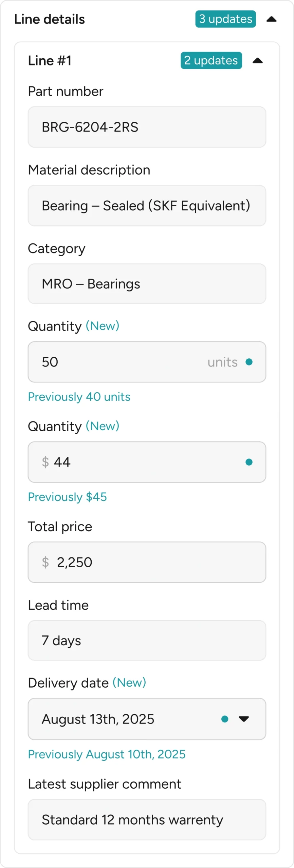The height and width of the screenshot is (868, 294).
Task: Collapse the Line #1 panel arrow
Action: (258, 61)
